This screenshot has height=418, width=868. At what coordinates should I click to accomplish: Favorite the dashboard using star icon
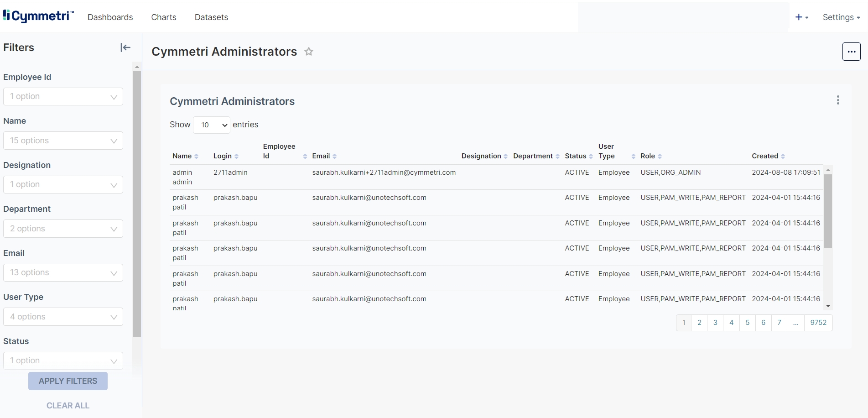click(309, 52)
